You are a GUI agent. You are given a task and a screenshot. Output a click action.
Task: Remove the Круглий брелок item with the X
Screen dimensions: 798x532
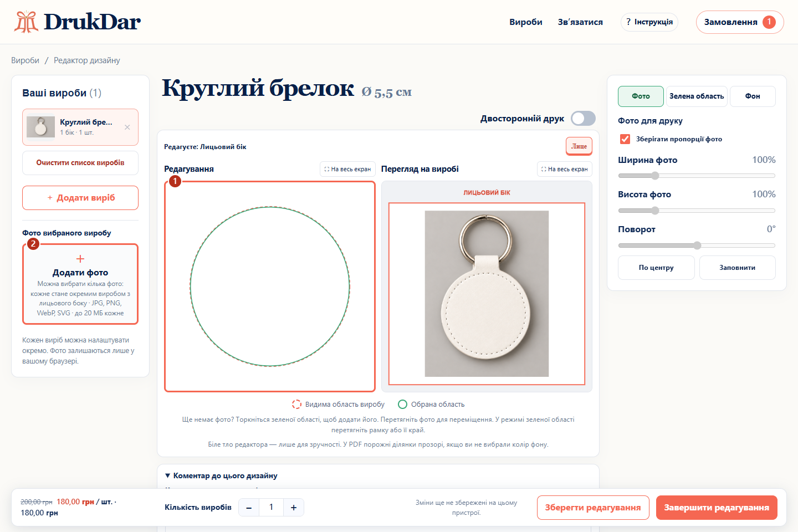[127, 127]
